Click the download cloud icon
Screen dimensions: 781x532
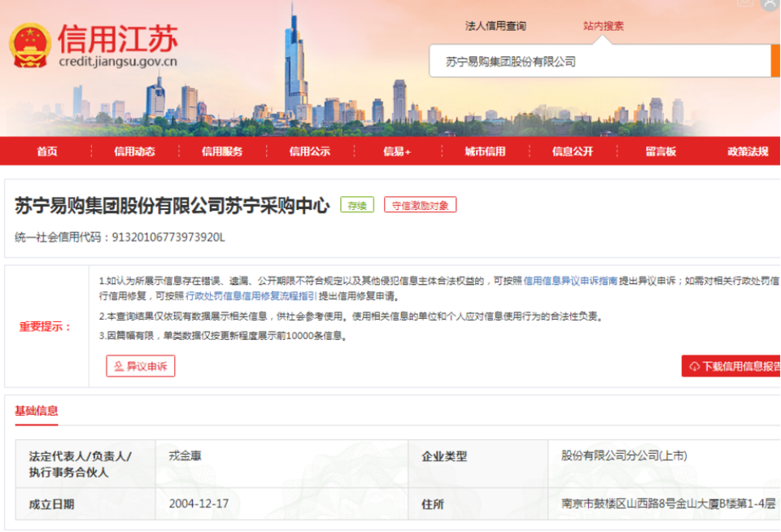694,367
